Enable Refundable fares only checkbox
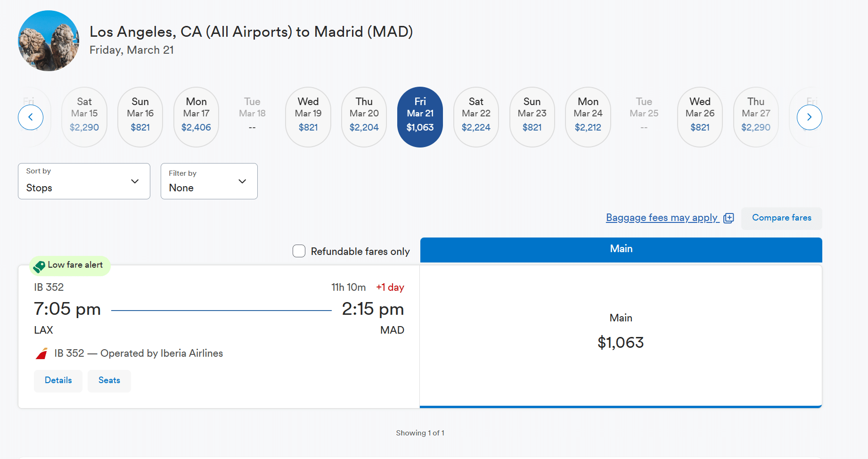868x459 pixels. (x=299, y=251)
